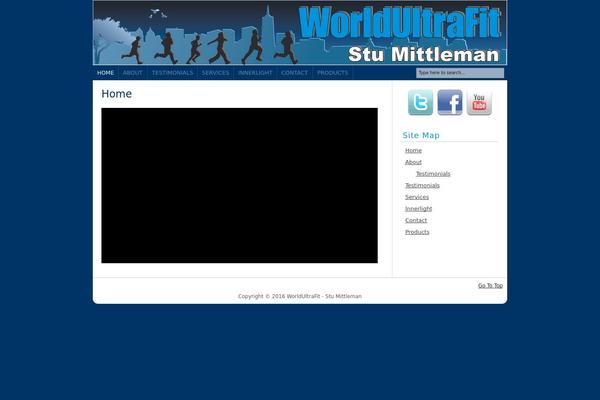Open the TESTIMONIALS nav item
Image resolution: width=600 pixels, height=400 pixels.
click(x=172, y=73)
